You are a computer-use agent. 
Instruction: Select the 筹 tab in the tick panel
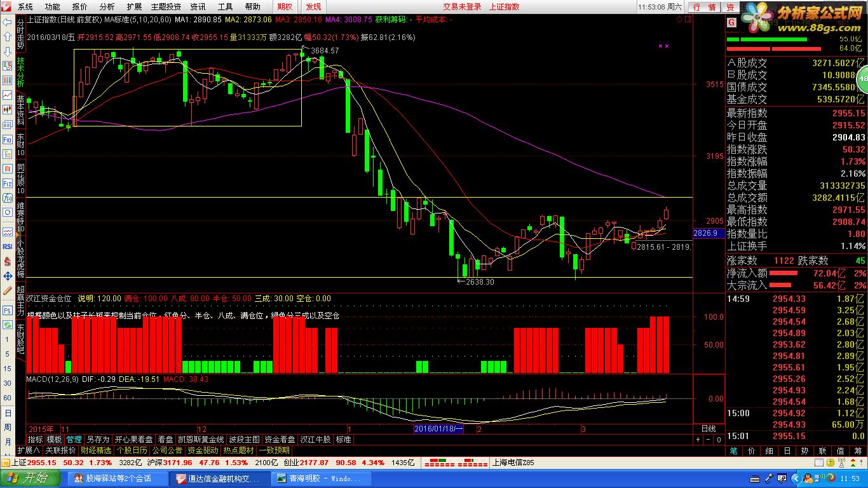pyautogui.click(x=858, y=451)
